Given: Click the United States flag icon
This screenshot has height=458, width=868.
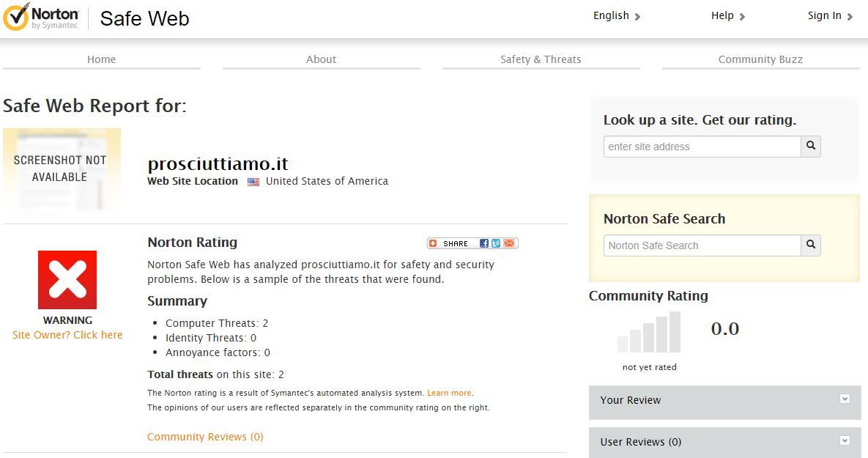Looking at the screenshot, I should point(253,182).
